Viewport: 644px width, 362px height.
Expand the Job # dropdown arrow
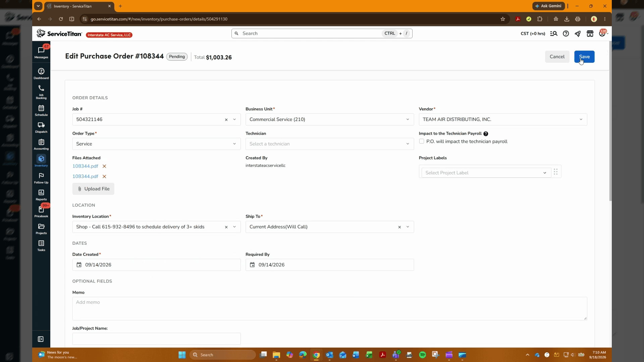234,120
